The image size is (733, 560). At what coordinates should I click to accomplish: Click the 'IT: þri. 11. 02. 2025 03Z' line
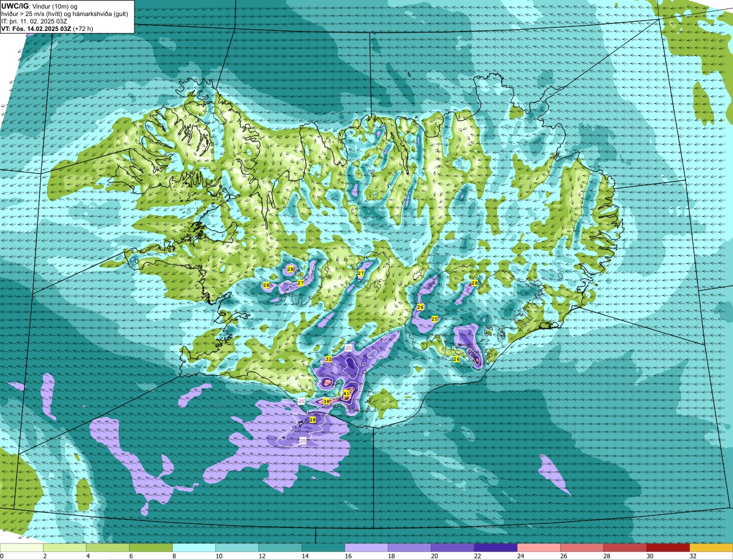[x=34, y=21]
